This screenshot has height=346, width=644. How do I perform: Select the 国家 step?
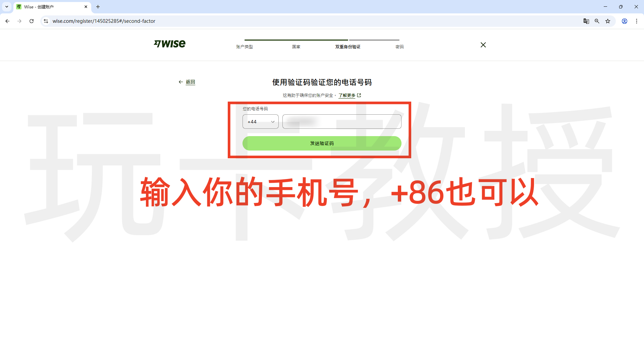tap(296, 47)
